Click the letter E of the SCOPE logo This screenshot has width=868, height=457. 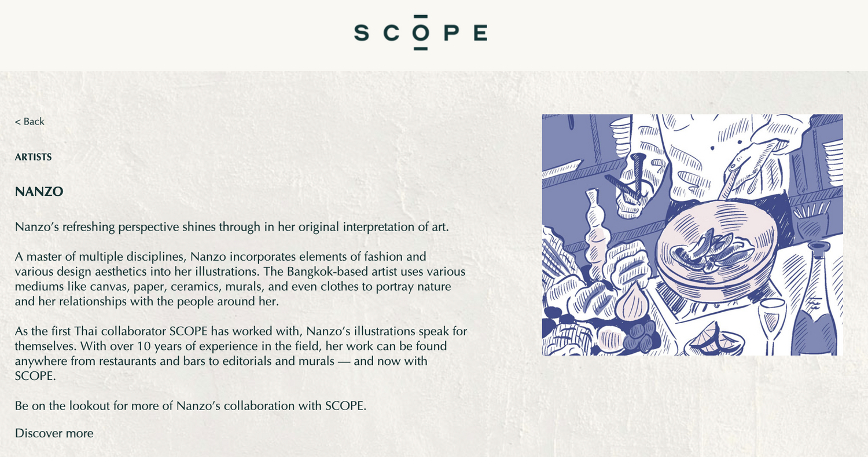click(x=480, y=33)
